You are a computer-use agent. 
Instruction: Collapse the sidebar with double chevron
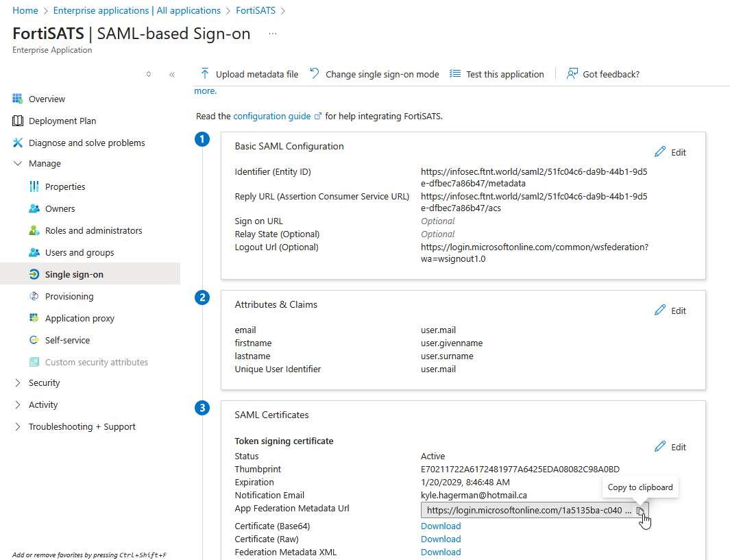[x=172, y=74]
